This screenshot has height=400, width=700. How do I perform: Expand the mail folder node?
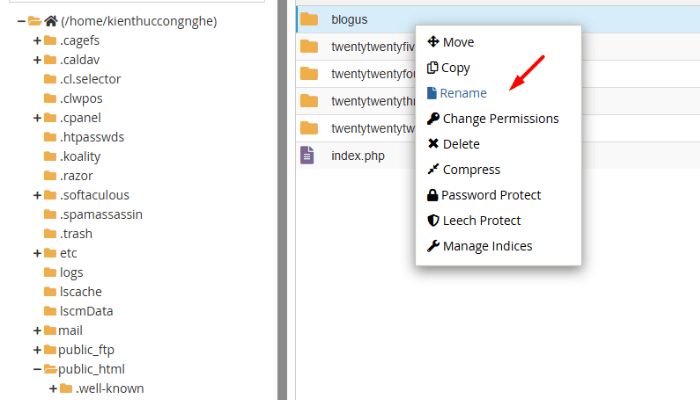(37, 330)
